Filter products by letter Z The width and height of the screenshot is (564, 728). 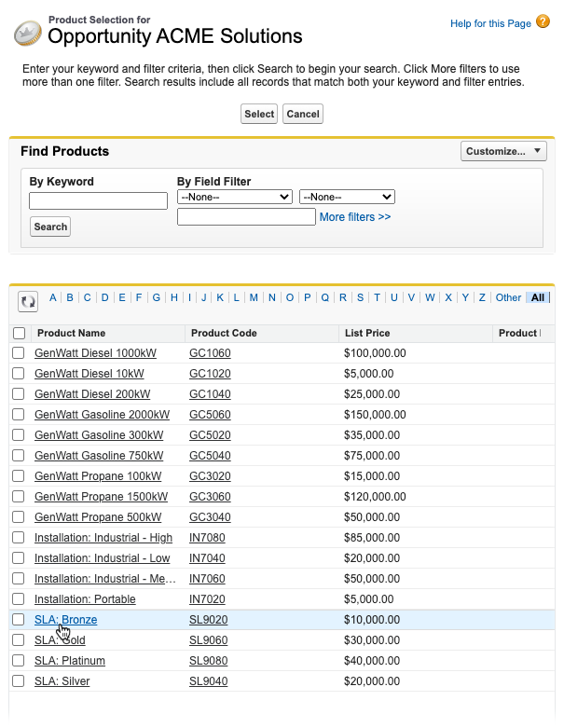coord(482,297)
